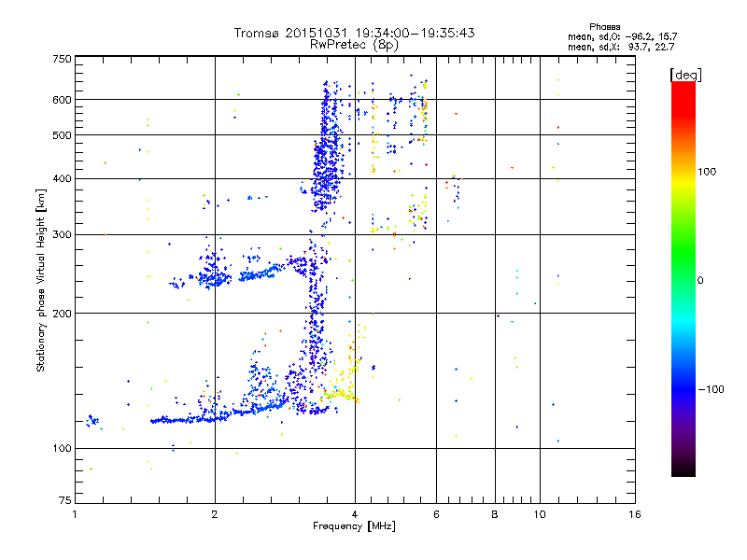Click the '200' y-axis tick label
The height and width of the screenshot is (560, 747).
pyautogui.click(x=62, y=314)
